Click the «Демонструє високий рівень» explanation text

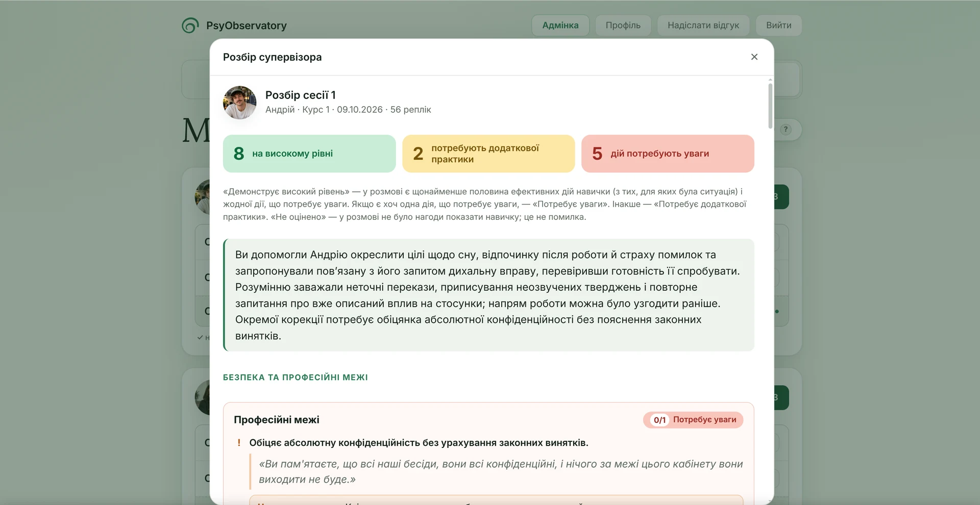(x=485, y=204)
